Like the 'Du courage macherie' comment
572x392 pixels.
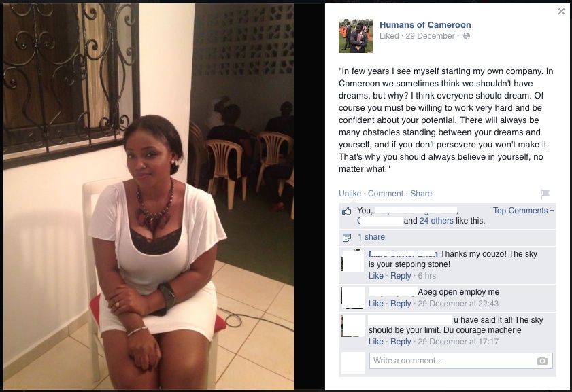click(x=375, y=342)
